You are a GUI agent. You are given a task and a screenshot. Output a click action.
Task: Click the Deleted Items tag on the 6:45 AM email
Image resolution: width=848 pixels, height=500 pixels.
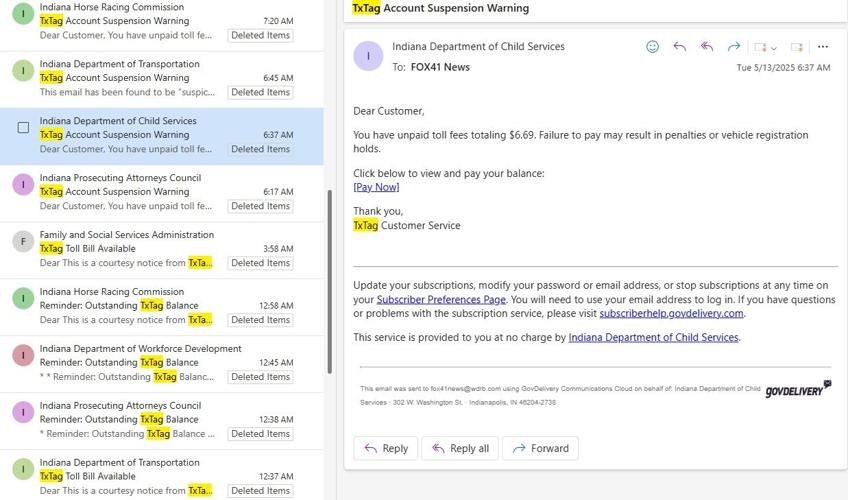[261, 92]
